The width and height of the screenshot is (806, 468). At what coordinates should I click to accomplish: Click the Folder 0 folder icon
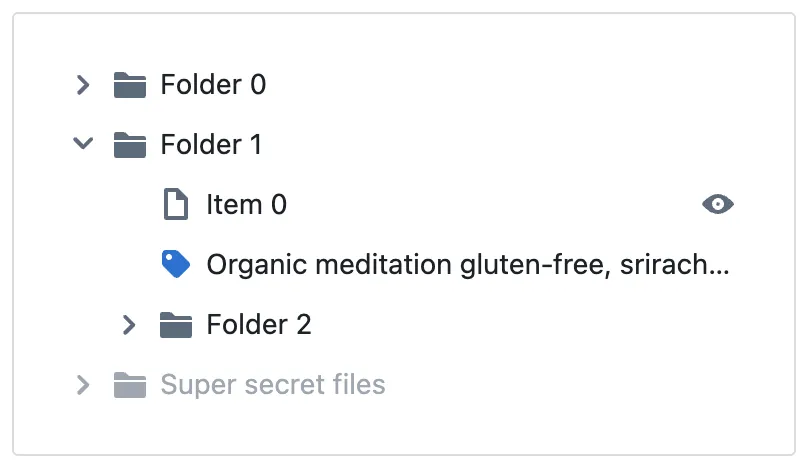point(130,85)
